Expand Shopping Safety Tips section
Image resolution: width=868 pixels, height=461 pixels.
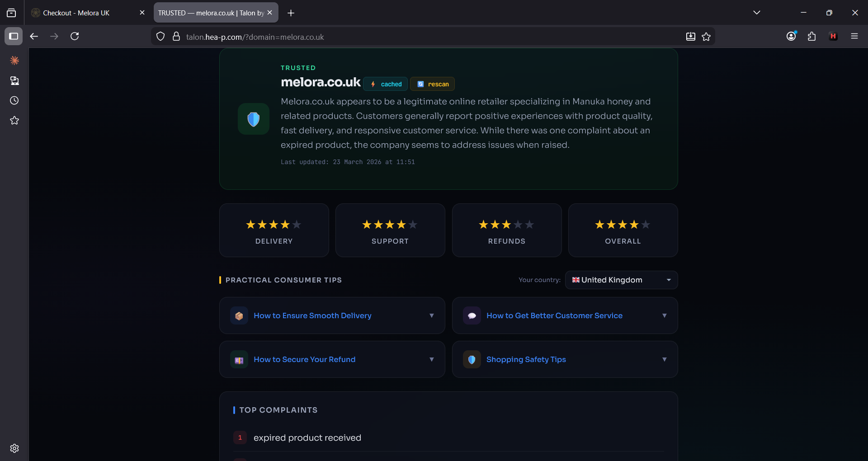[565, 359]
